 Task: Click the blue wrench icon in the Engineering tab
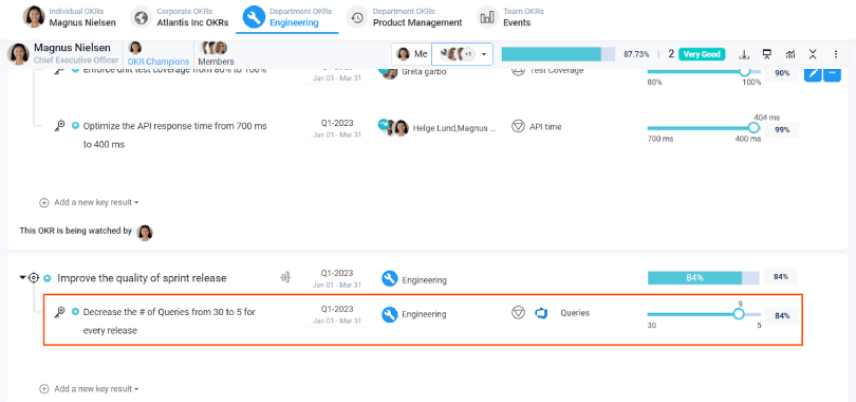[x=253, y=17]
